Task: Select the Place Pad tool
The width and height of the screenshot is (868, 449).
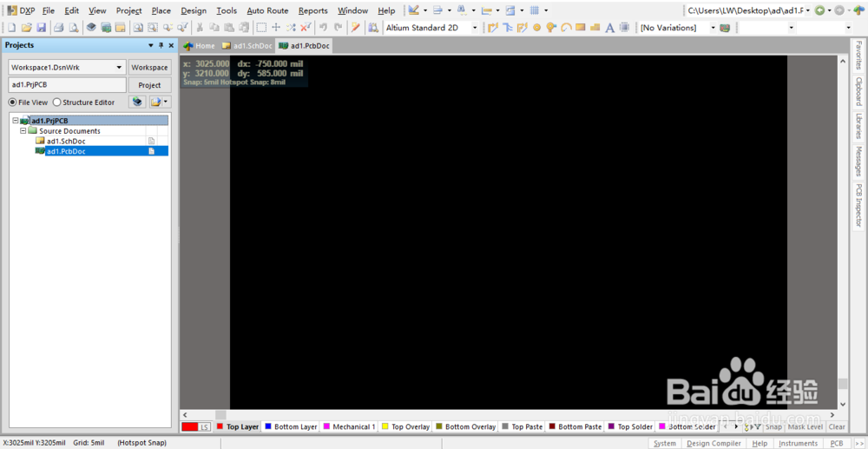Action: 536,28
